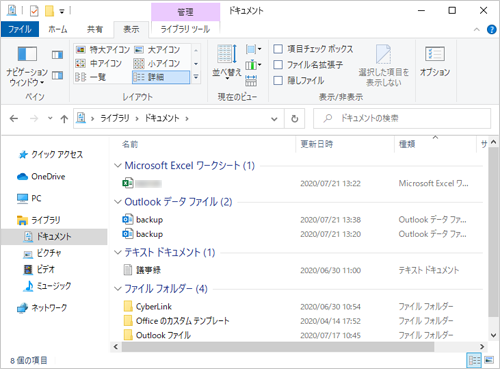Screen dimensions: 500x369
Task: Switch to the ホーム ribbon tab
Action: click(58, 29)
